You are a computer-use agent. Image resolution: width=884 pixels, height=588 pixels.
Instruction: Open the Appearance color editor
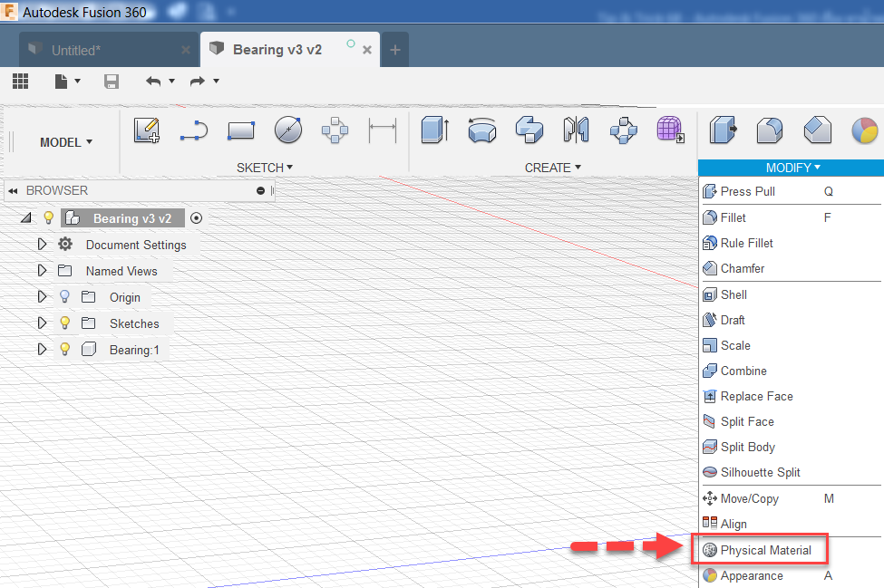click(752, 575)
